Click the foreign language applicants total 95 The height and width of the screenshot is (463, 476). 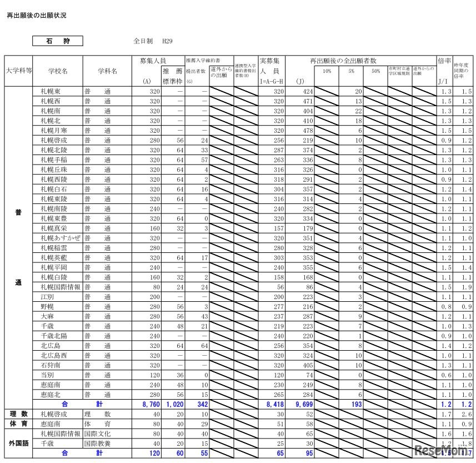309,454
